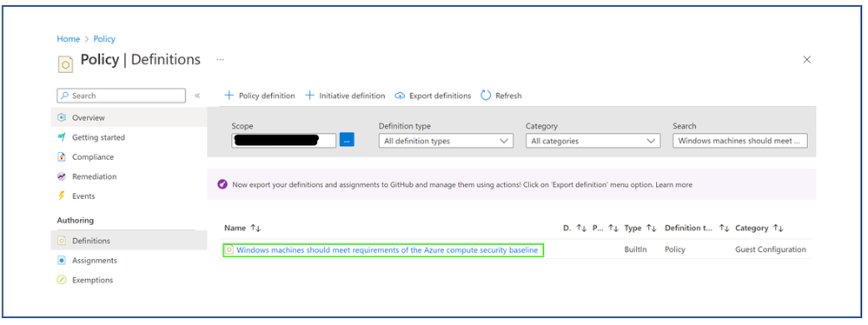
Task: Focus the sidebar Search box
Action: pos(122,96)
